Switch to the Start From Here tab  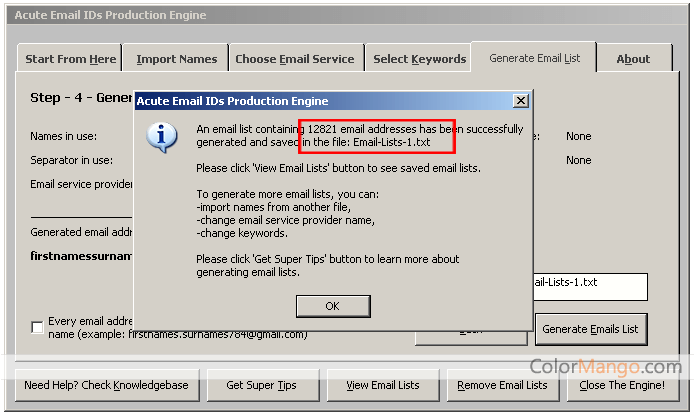(70, 59)
